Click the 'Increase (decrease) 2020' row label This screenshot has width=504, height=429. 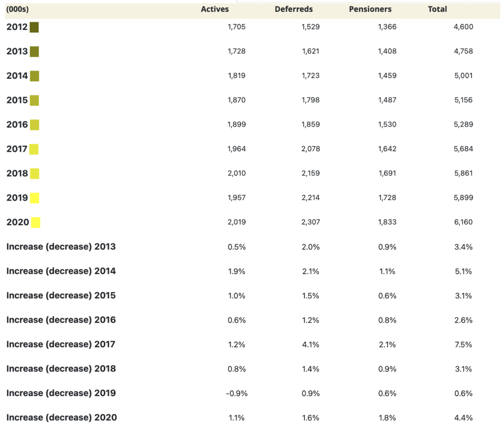coord(62,418)
